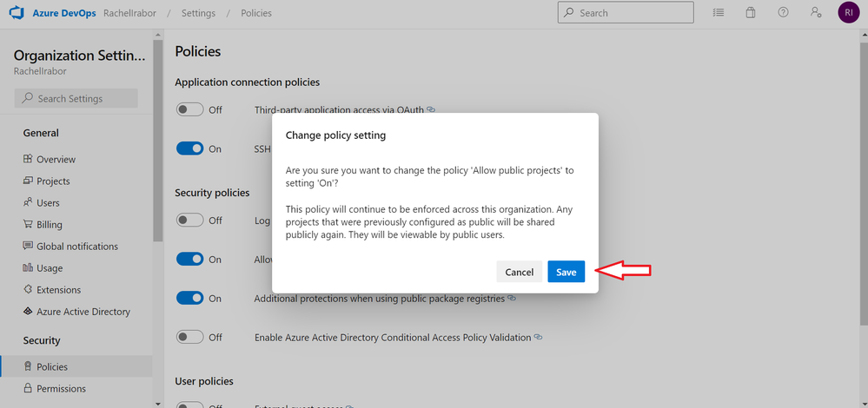Click the Security policies heading
Viewport: 868px width, 408px height.
point(212,193)
